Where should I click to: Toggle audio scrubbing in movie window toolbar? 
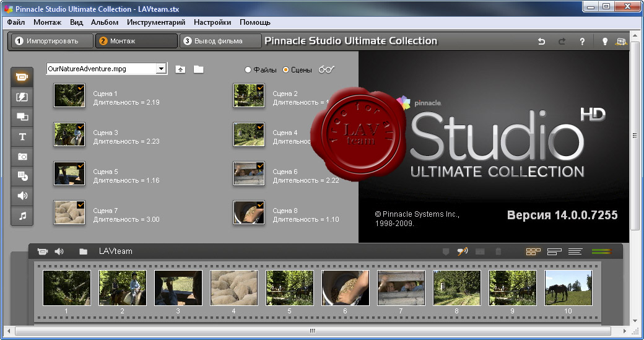(463, 251)
